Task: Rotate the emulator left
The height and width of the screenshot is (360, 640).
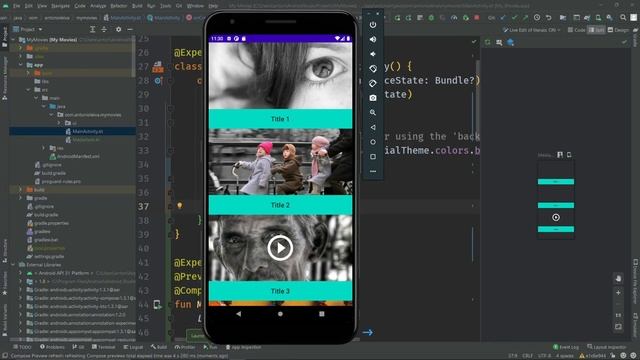Action: [373, 69]
